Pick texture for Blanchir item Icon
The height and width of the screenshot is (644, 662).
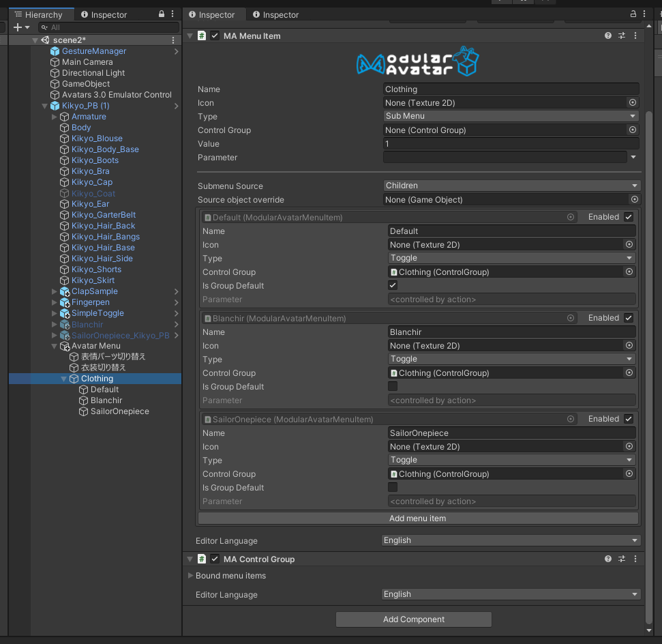pos(629,346)
